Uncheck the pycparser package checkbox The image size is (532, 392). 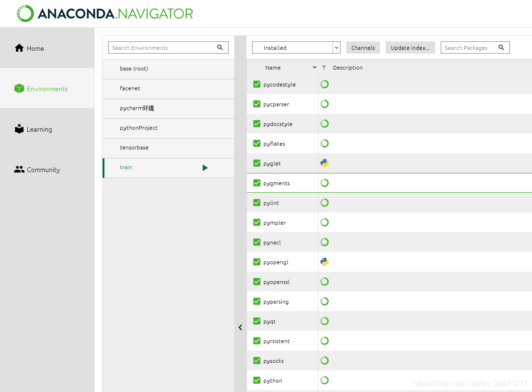point(257,104)
